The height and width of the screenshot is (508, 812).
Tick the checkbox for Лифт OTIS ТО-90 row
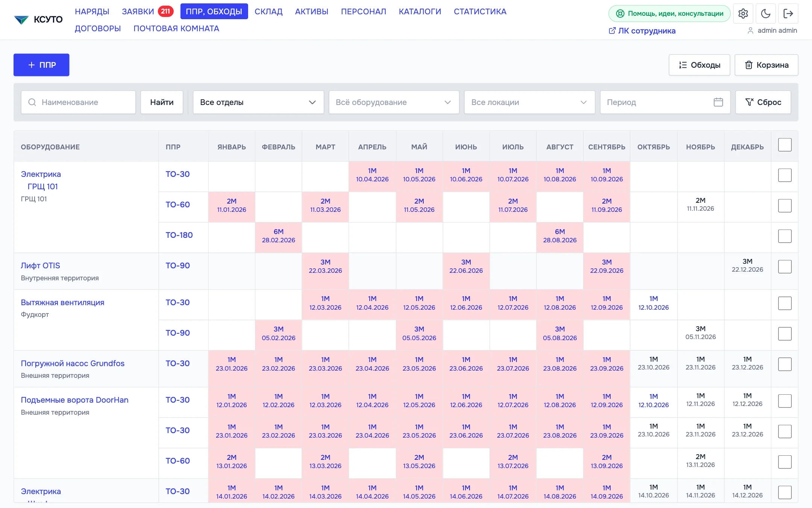[785, 267]
